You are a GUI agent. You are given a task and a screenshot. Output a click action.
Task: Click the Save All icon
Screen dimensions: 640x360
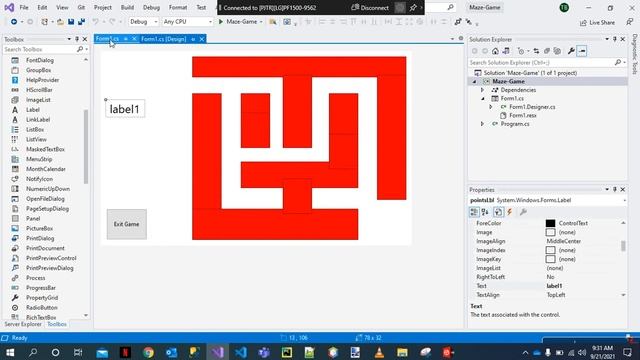pos(81,22)
